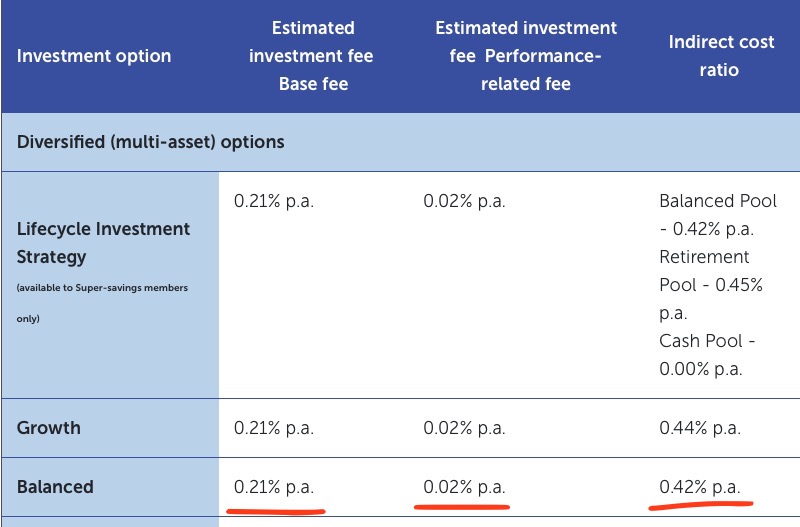Select the Growth row label

tap(49, 428)
